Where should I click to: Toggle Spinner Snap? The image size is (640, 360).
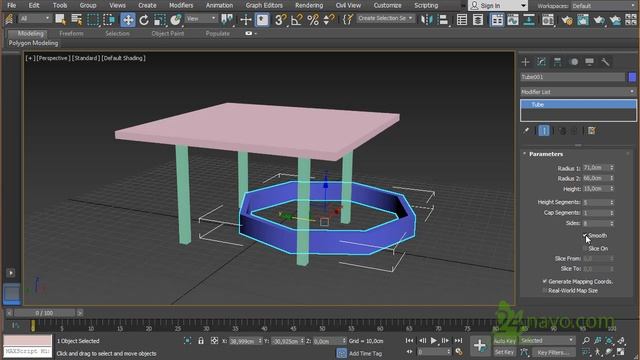point(329,20)
